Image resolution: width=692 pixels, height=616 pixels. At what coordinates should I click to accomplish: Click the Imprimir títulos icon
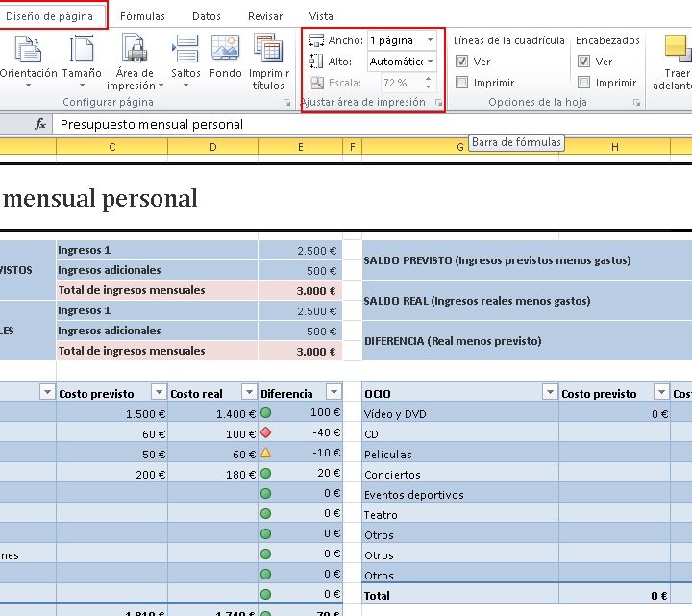pyautogui.click(x=268, y=50)
